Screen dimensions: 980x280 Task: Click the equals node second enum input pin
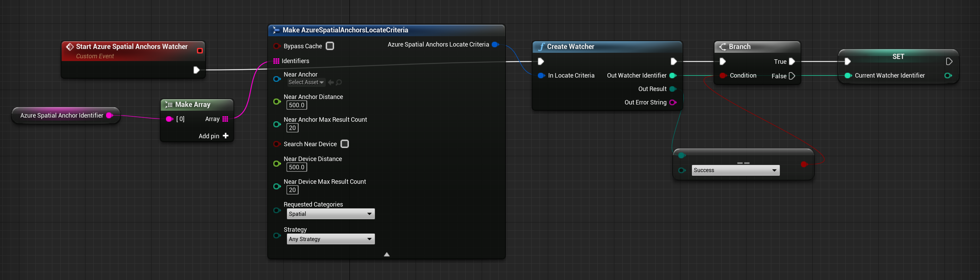[x=682, y=170]
